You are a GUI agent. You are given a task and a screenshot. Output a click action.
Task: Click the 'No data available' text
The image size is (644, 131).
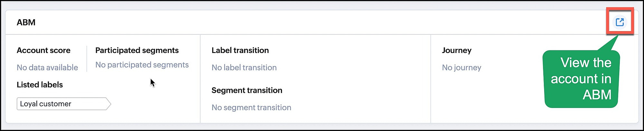pyautogui.click(x=47, y=67)
